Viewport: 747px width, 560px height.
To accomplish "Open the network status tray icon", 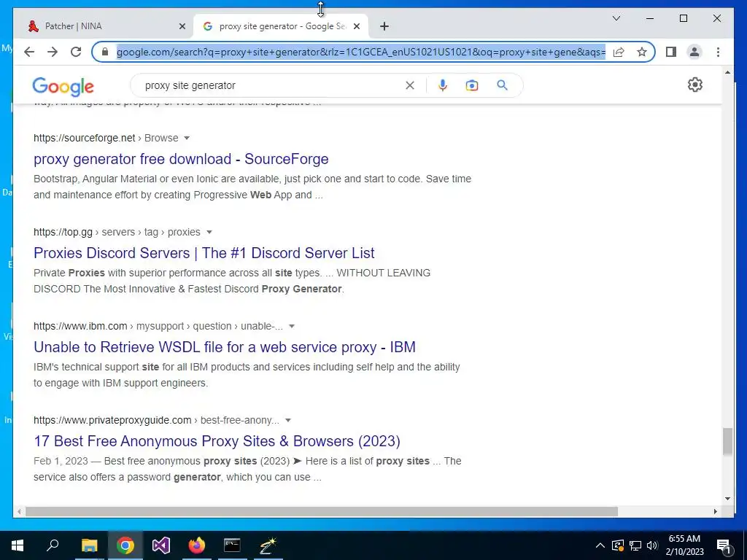I will (635, 545).
